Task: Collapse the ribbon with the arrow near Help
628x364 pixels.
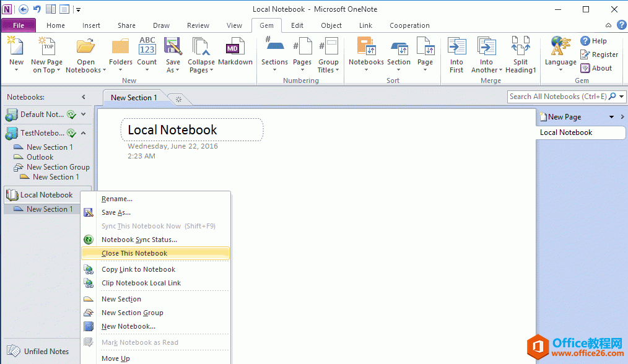Action: (x=608, y=25)
